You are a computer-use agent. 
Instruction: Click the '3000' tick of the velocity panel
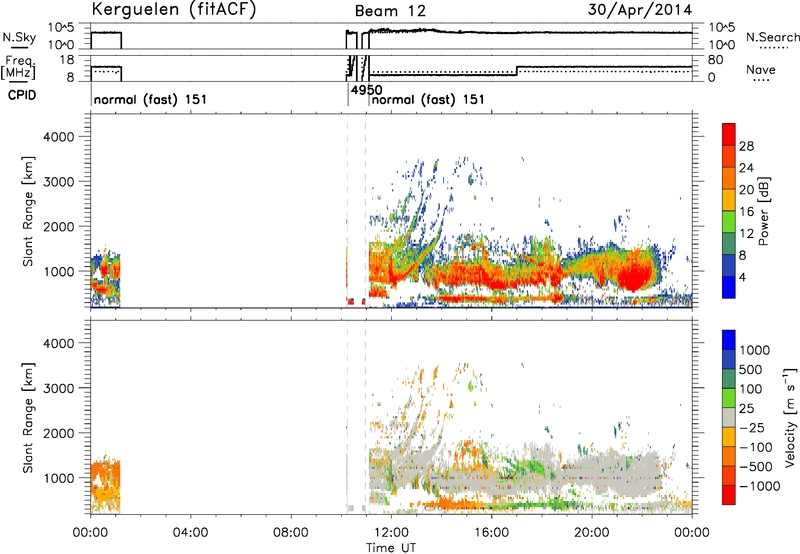tap(58, 388)
